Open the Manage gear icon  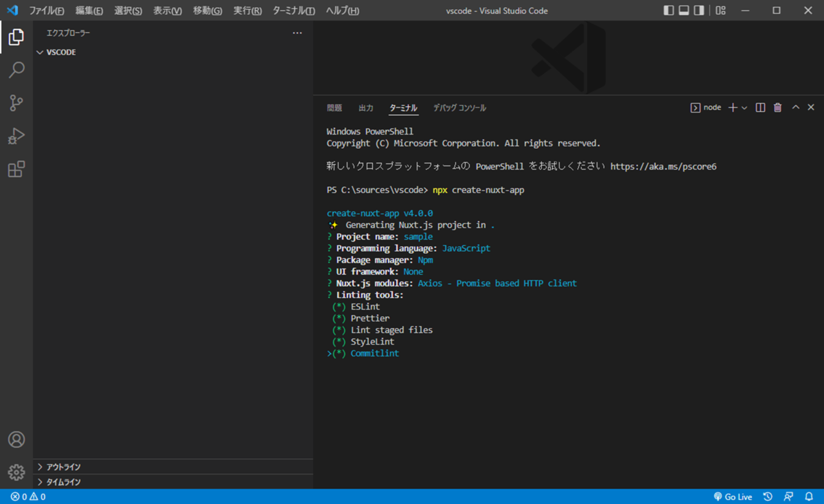(16, 472)
